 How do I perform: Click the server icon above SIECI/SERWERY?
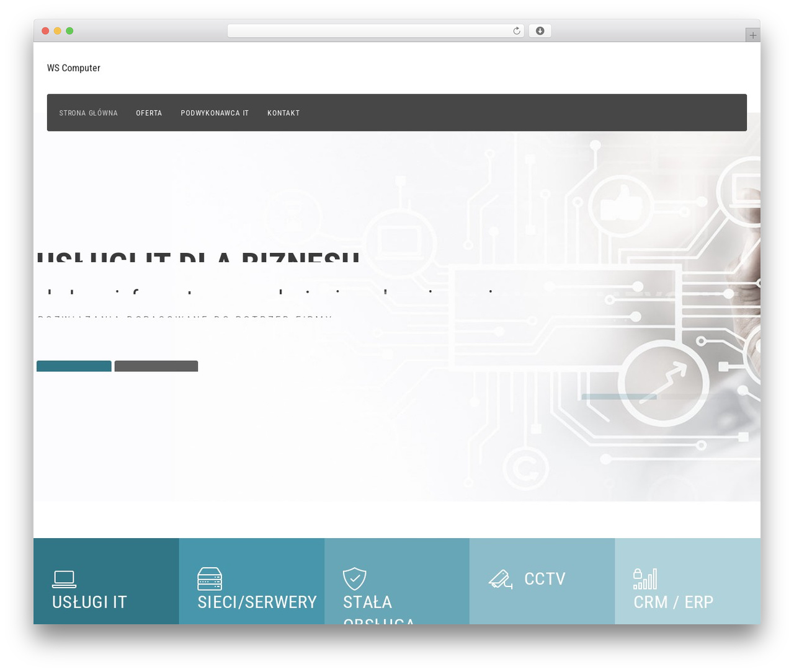point(210,578)
